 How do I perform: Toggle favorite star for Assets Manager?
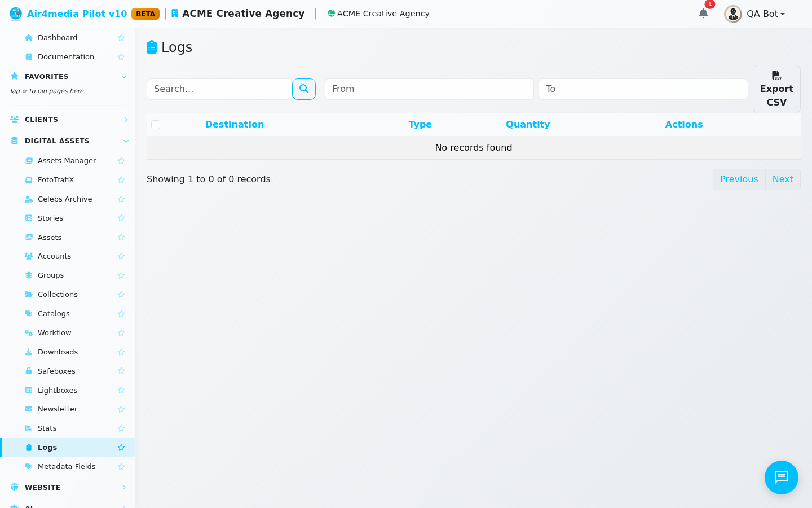pyautogui.click(x=121, y=161)
